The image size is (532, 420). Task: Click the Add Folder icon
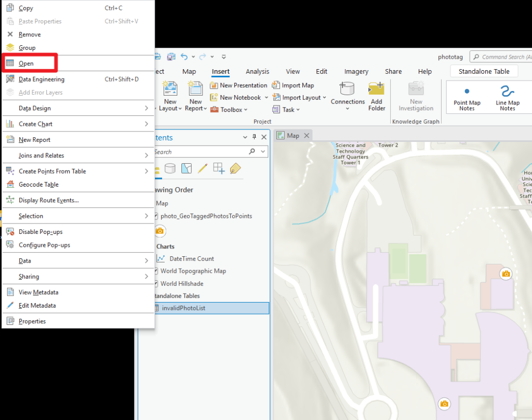[x=376, y=89]
